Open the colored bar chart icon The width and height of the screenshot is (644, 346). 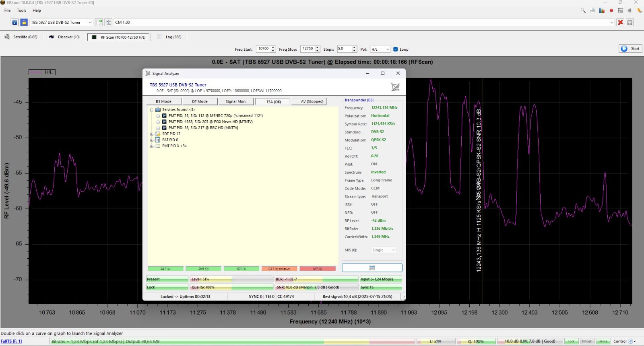coord(602,10)
